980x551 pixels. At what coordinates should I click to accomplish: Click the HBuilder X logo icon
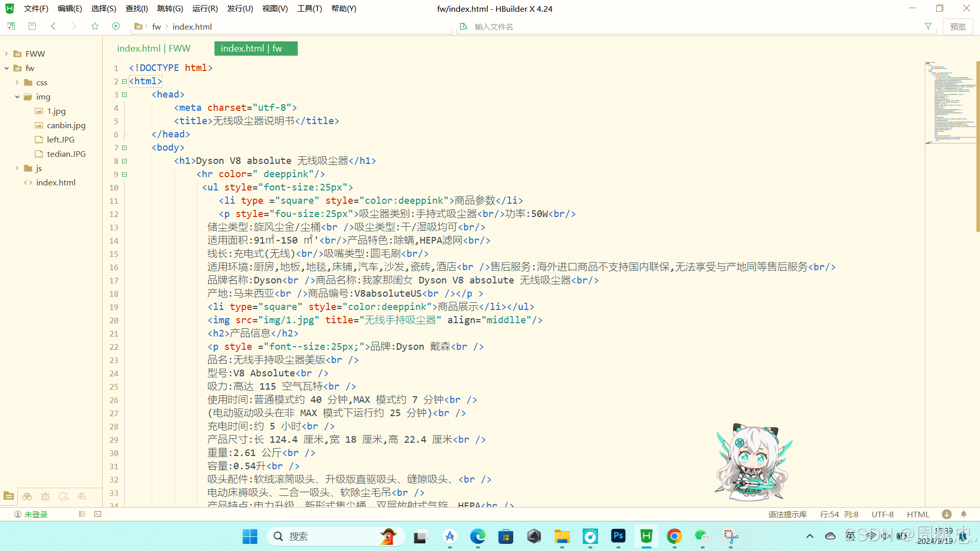tap(10, 8)
